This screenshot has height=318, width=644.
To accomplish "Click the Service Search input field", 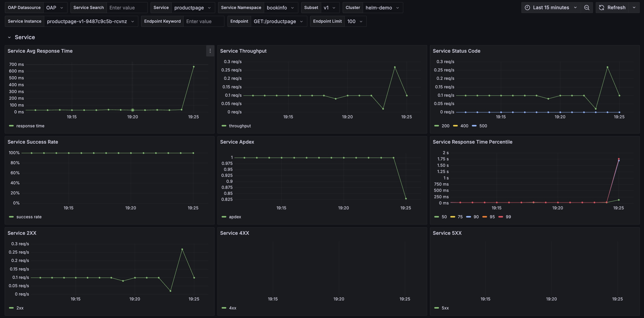I will [127, 7].
